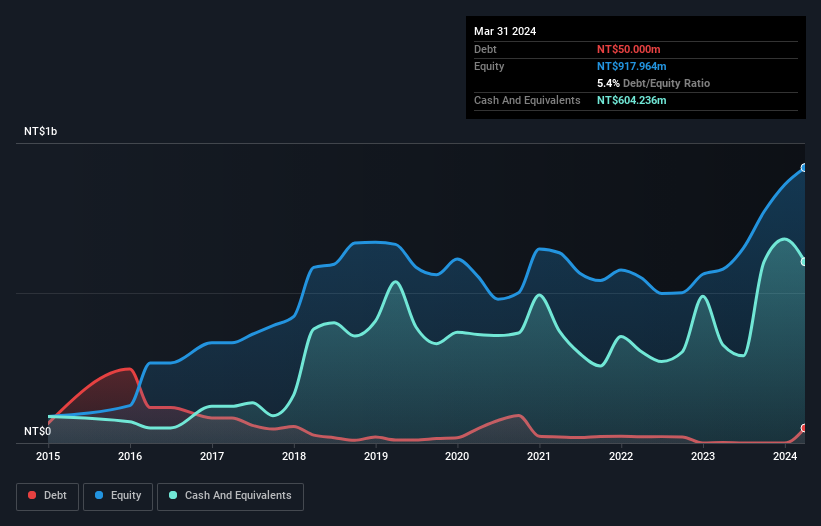Click the 5.4% Debt/Equity Ratio text

pyautogui.click(x=653, y=83)
